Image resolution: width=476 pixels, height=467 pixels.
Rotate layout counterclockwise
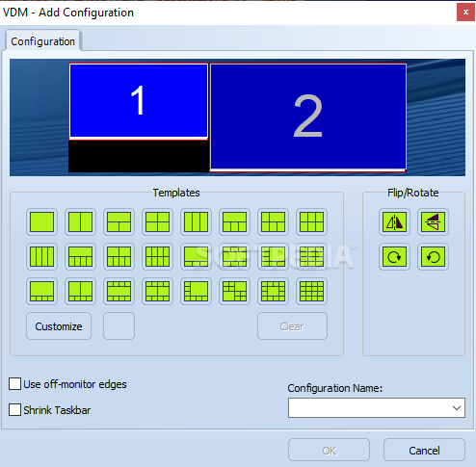433,256
